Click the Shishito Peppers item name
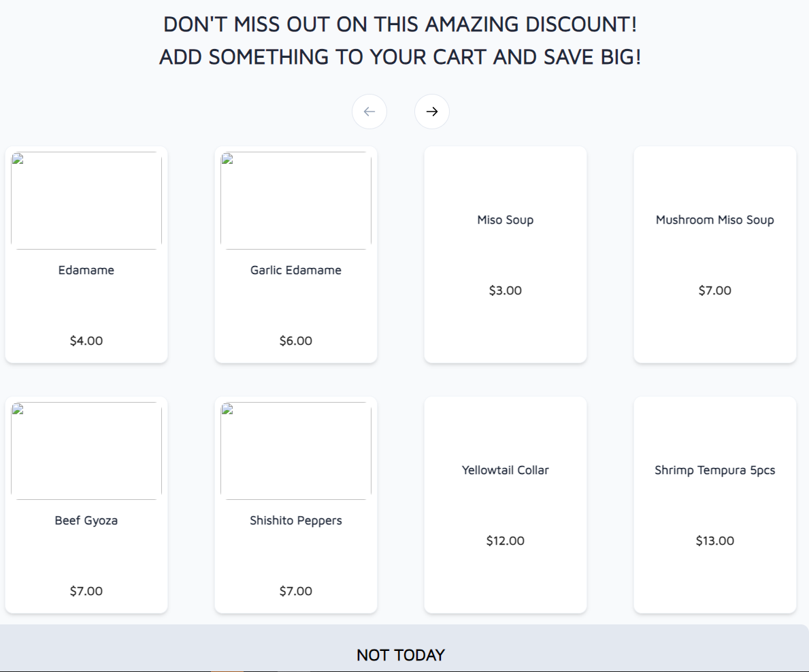This screenshot has height=672, width=809. (x=296, y=520)
